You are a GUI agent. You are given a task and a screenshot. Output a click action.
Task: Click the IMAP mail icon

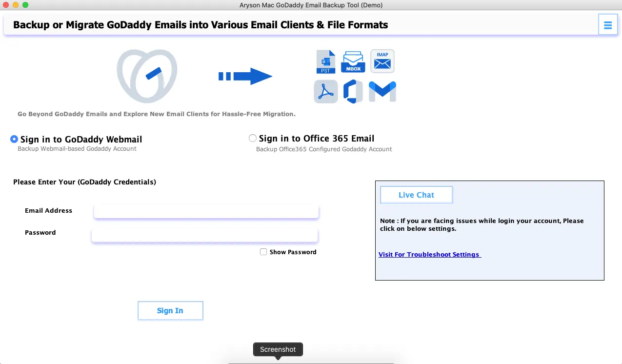click(x=382, y=61)
